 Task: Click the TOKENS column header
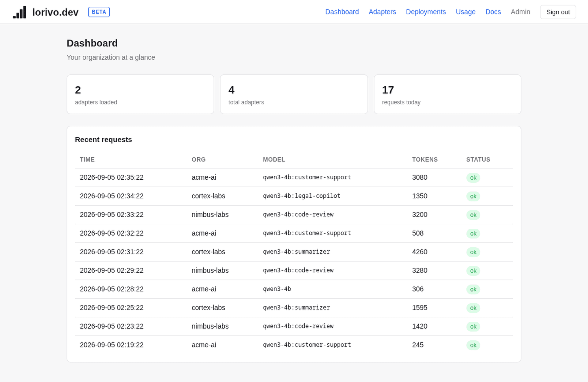point(425,159)
